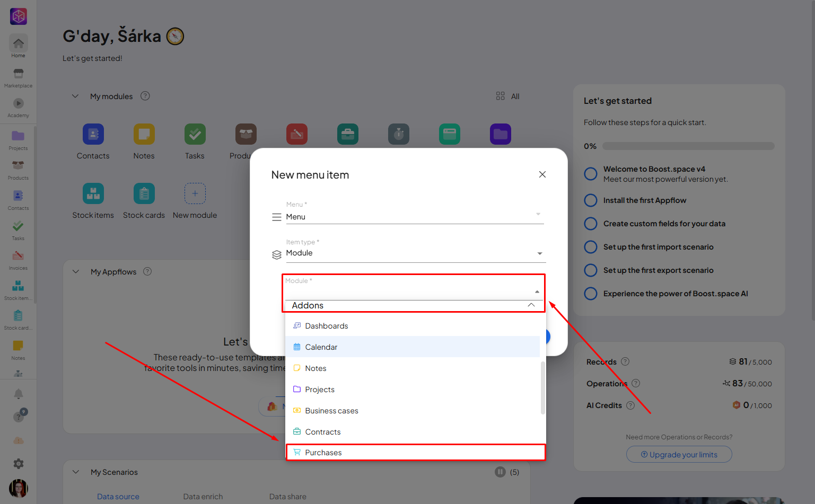Switch to the Data source tab
This screenshot has height=504, width=815.
(118, 497)
